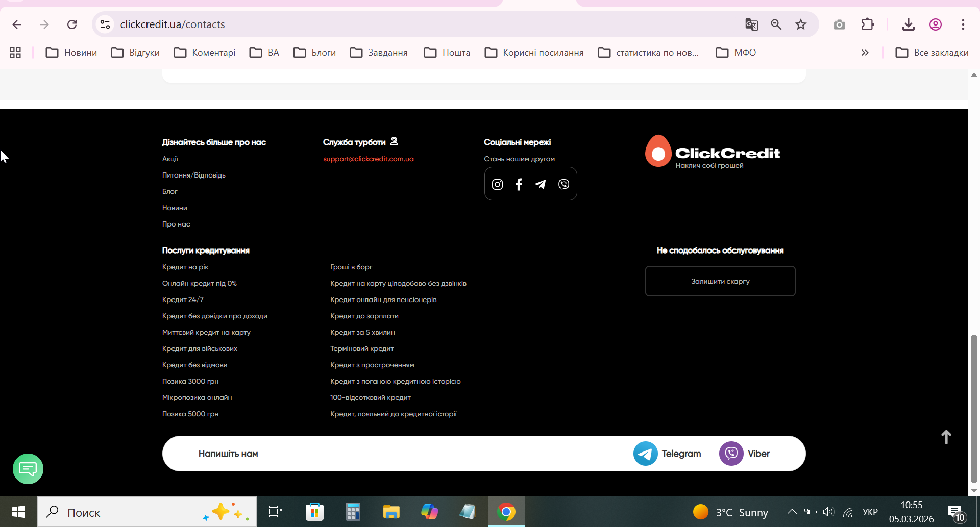Open Терміновий кредит link
Image resolution: width=980 pixels, height=527 pixels.
[x=362, y=348]
